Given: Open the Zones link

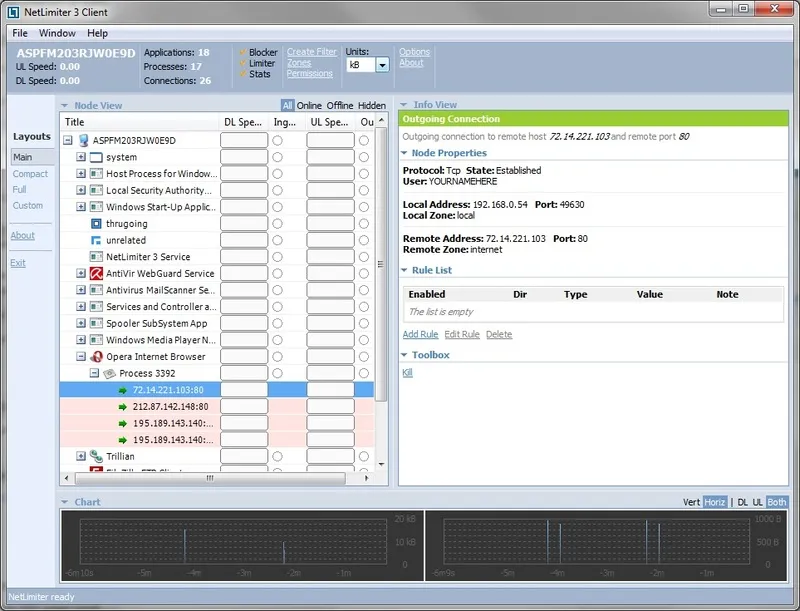Looking at the screenshot, I should point(299,63).
